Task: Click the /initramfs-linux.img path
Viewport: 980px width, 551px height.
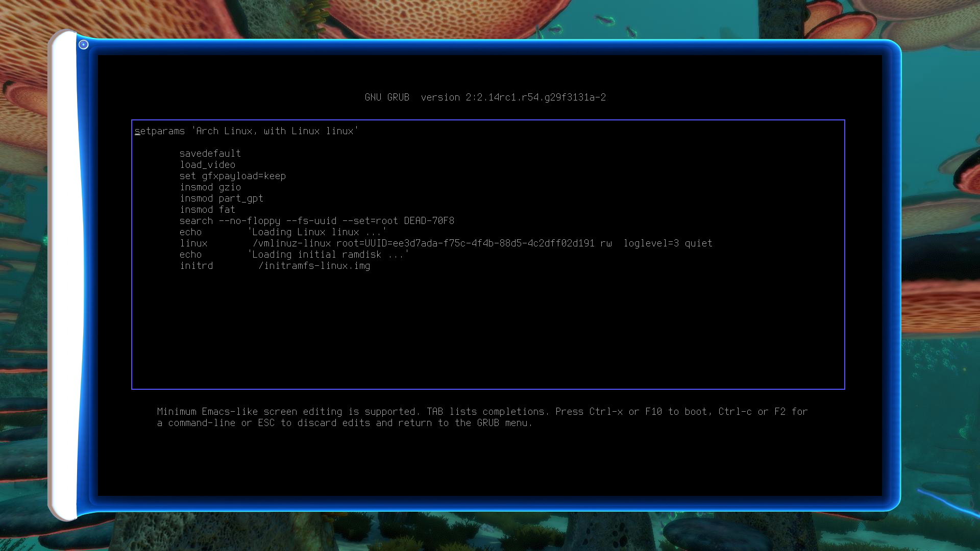Action: pos(314,266)
